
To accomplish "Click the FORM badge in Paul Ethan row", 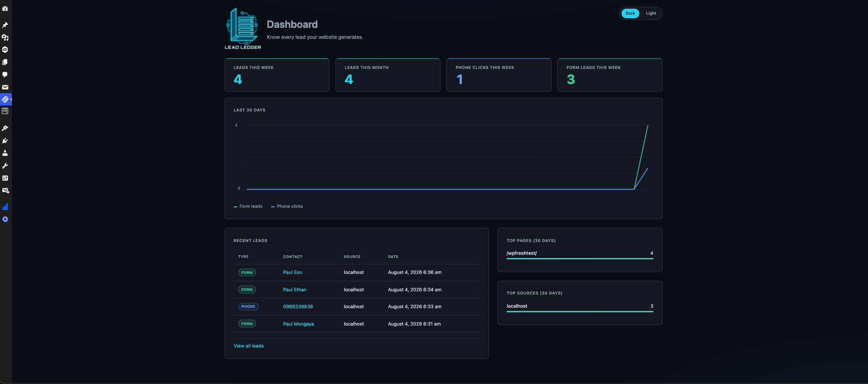I will pyautogui.click(x=247, y=289).
